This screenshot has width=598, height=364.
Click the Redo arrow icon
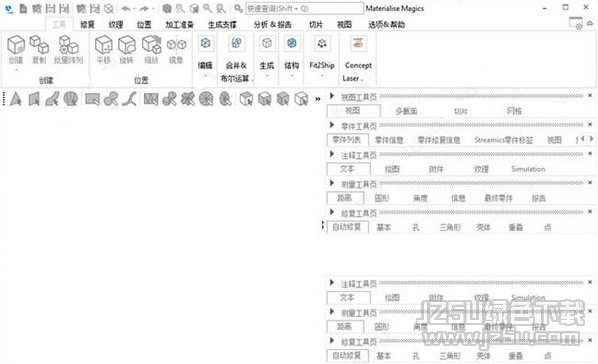pos(144,8)
